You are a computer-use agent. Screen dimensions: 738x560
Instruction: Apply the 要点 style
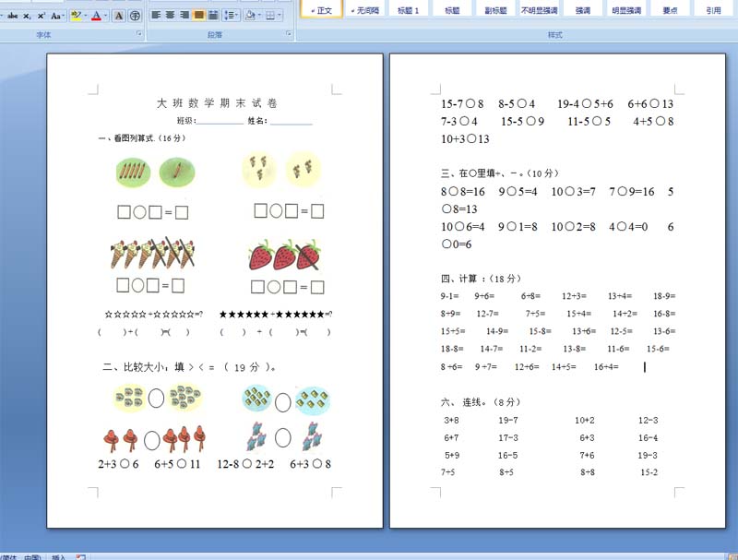pyautogui.click(x=670, y=9)
